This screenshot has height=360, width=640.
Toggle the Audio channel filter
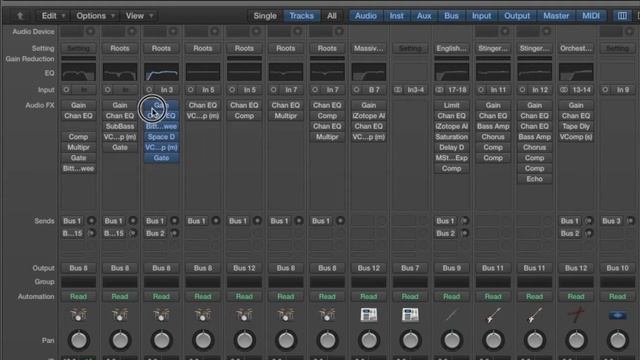(x=365, y=16)
